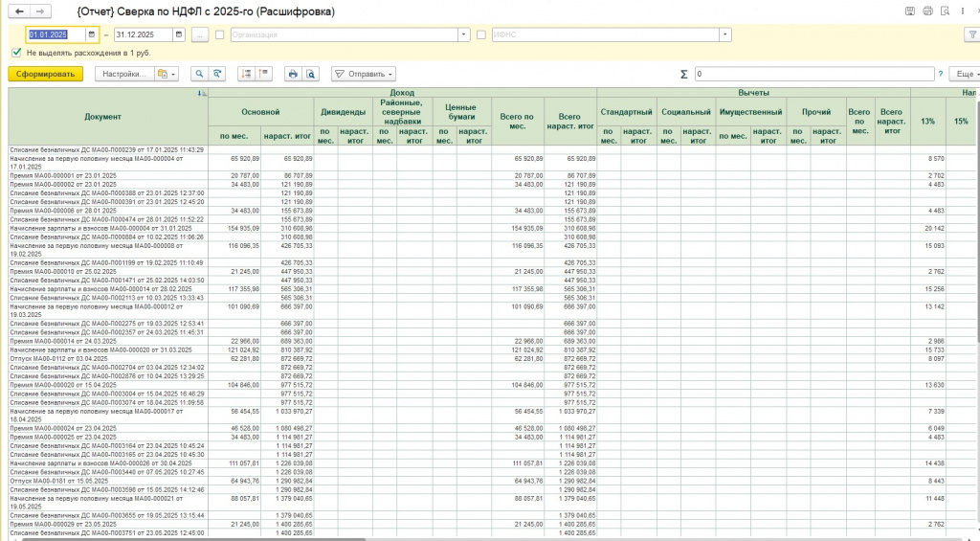
Task: Click the collapse all groups icon
Action: 265,74
